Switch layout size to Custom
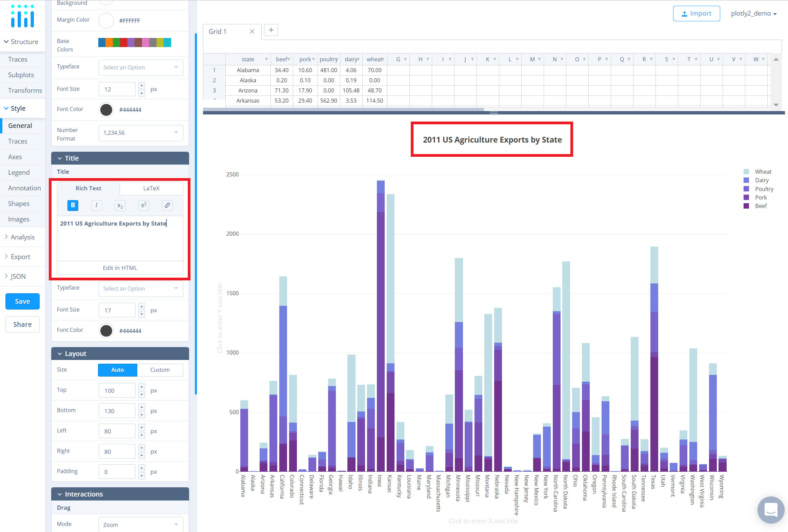 (160, 370)
